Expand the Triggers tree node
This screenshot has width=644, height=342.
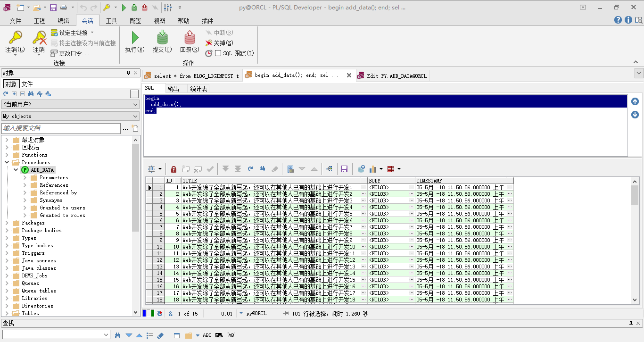tap(7, 253)
